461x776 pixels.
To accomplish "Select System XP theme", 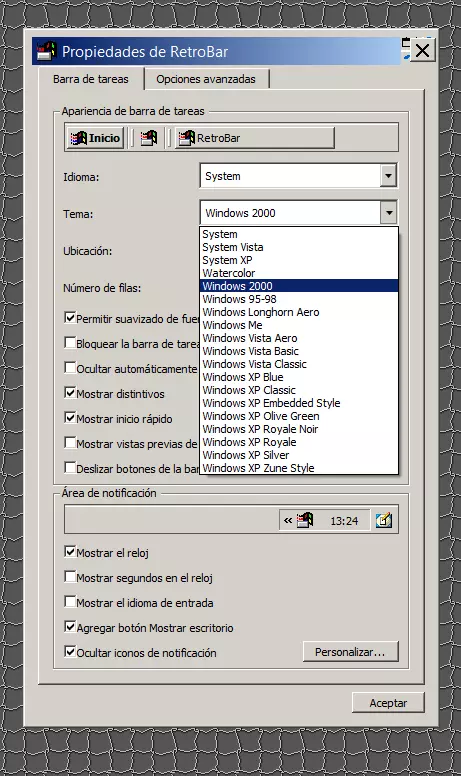I will 299,260.
